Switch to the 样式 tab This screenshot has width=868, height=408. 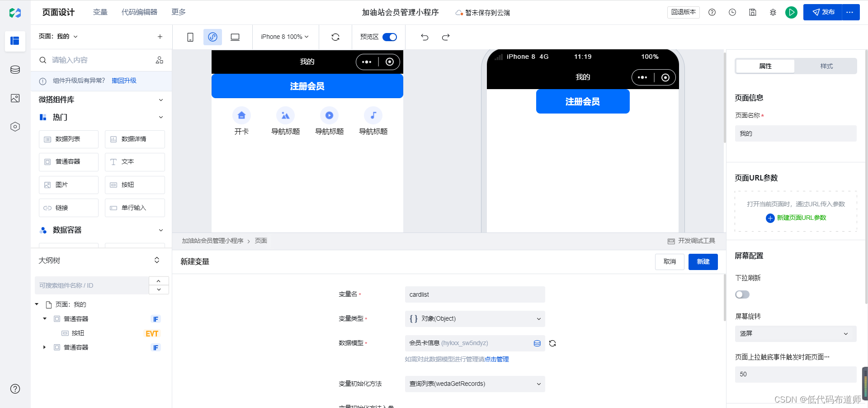coord(826,66)
